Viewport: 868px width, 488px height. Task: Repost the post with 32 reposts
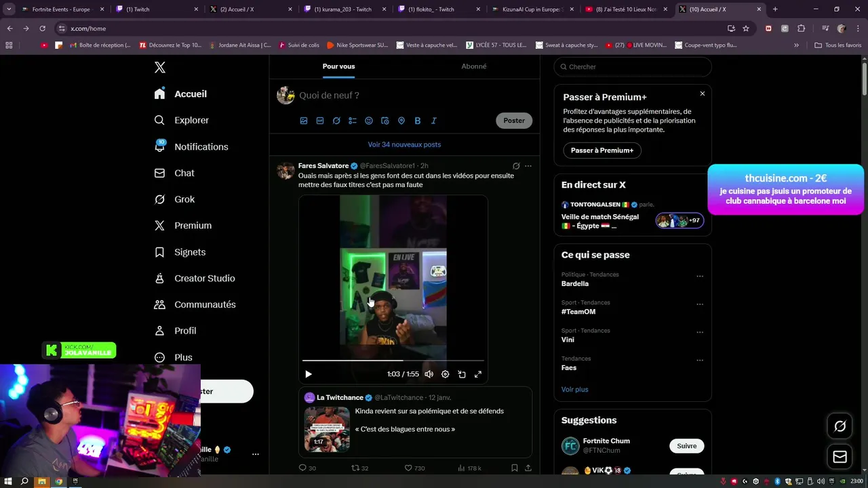pyautogui.click(x=359, y=468)
